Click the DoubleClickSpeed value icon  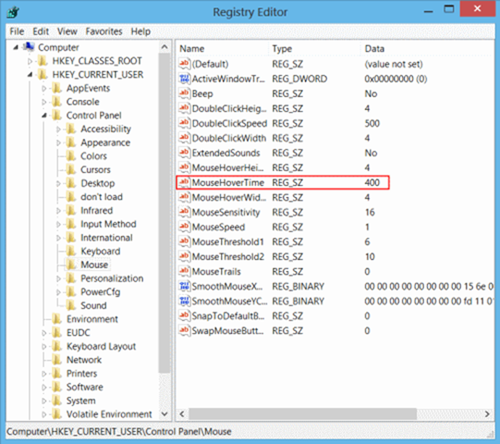pos(184,123)
